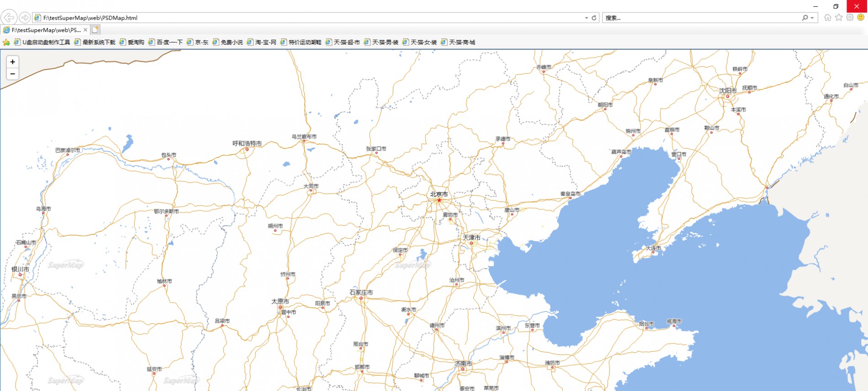Open the browser Home page icon
Image resolution: width=868 pixels, height=391 pixels.
tap(827, 17)
